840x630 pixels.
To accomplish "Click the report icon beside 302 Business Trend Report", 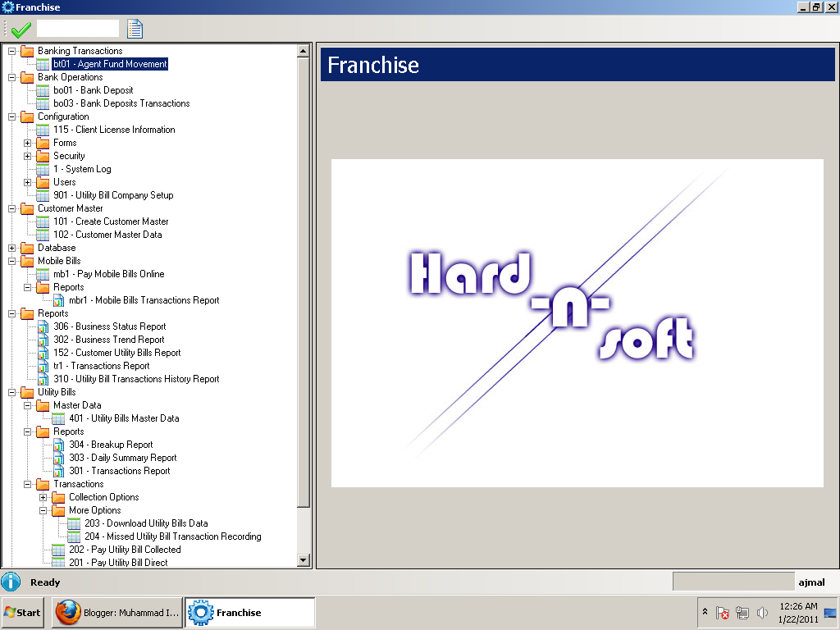I will (x=43, y=340).
